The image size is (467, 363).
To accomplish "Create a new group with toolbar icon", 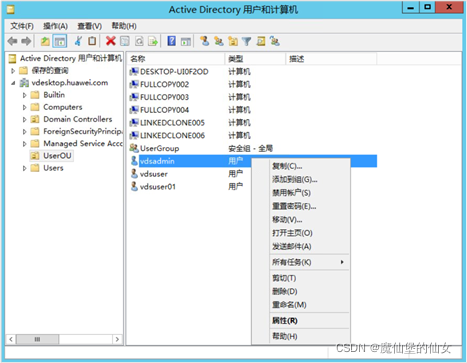I will 219,41.
